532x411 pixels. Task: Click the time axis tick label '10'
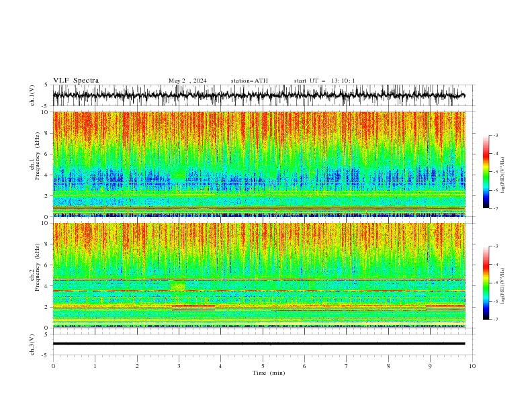tap(472, 366)
